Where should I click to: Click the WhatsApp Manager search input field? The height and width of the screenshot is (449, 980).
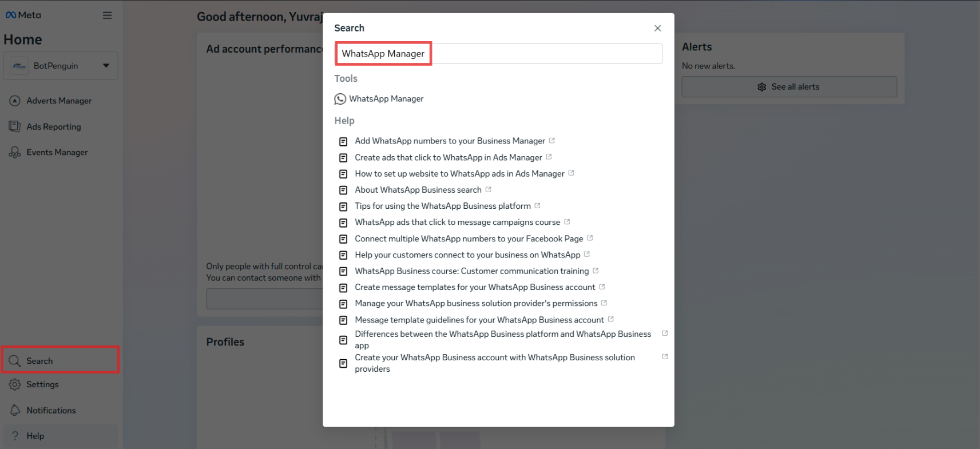(x=498, y=54)
